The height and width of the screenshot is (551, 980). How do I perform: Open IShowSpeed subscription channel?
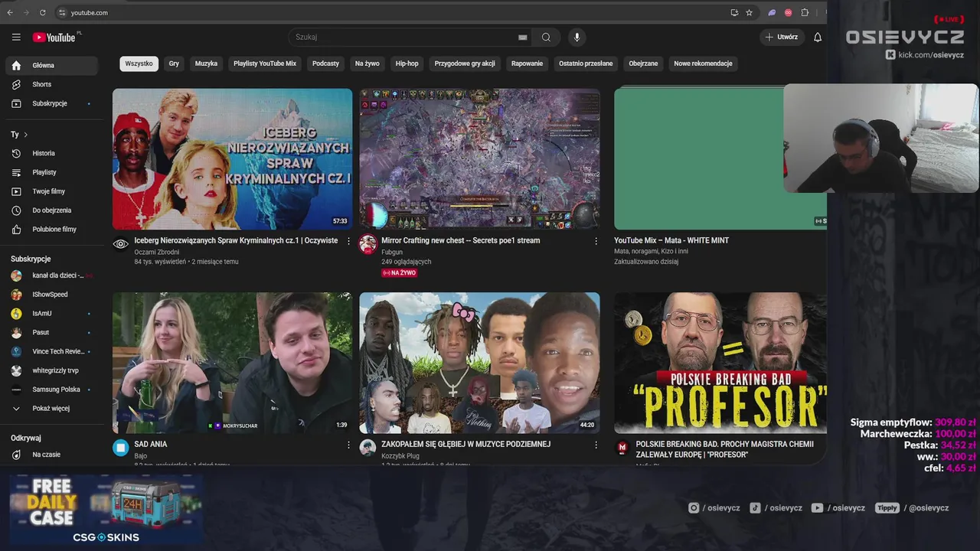[52, 295]
